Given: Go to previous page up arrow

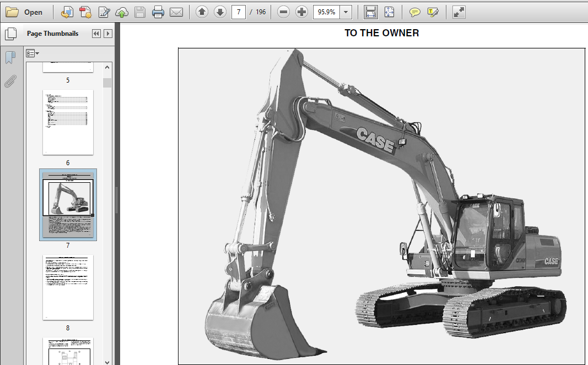Looking at the screenshot, I should click(202, 12).
